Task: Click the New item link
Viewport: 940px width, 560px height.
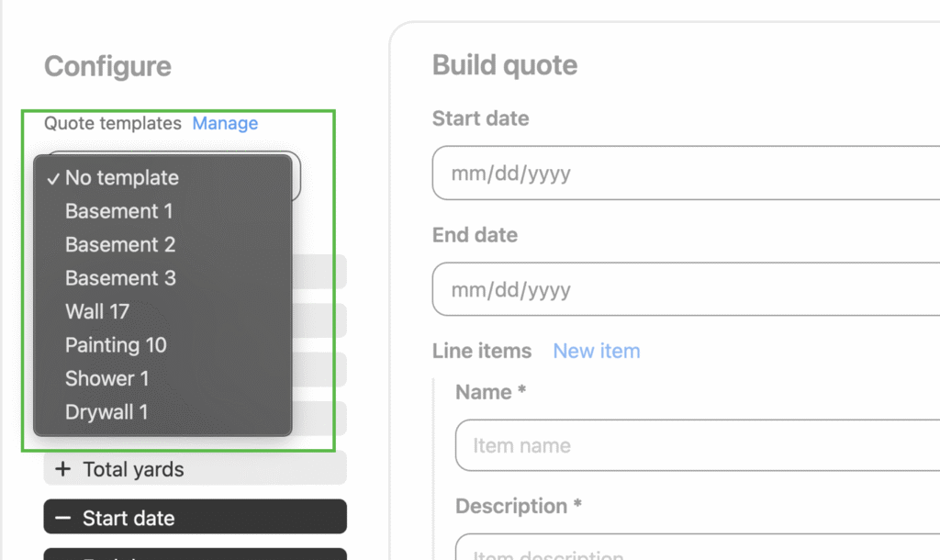Action: coord(596,351)
